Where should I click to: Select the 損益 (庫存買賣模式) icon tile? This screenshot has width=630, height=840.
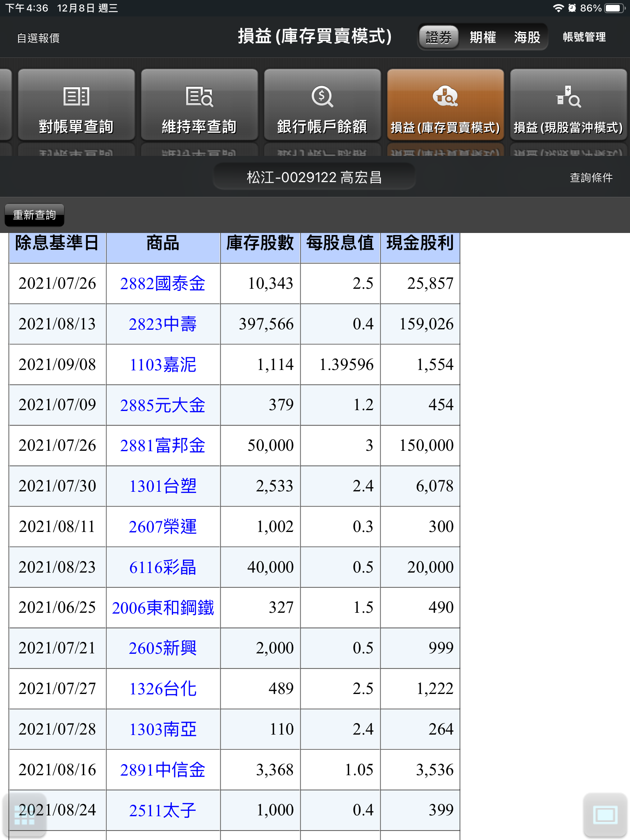click(x=445, y=105)
